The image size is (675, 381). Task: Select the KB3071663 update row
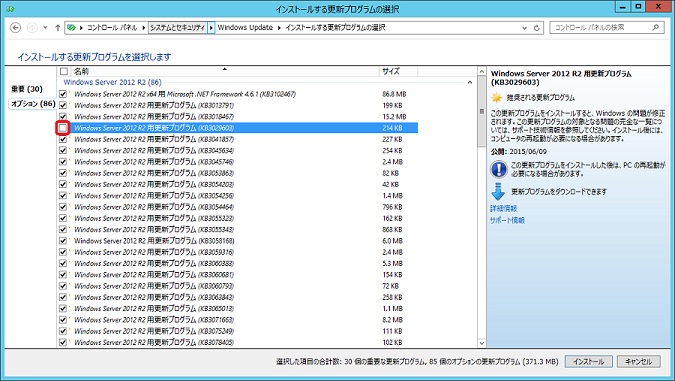[238, 319]
